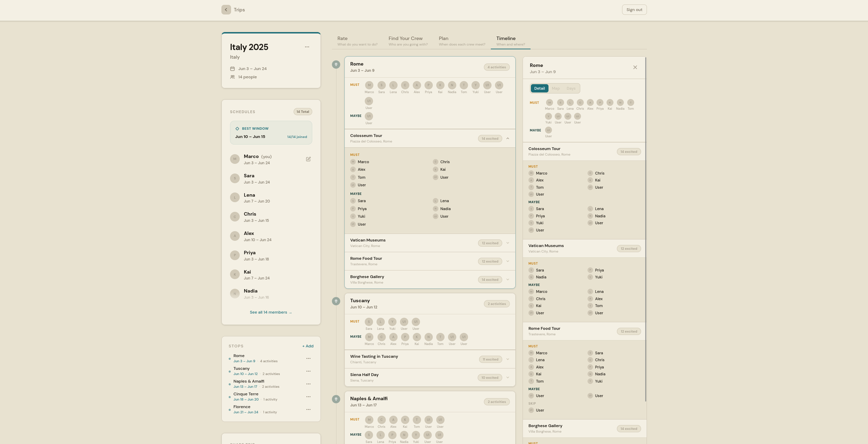Click the back arrow next to Trips
The height and width of the screenshot is (444, 868).
[x=226, y=10]
